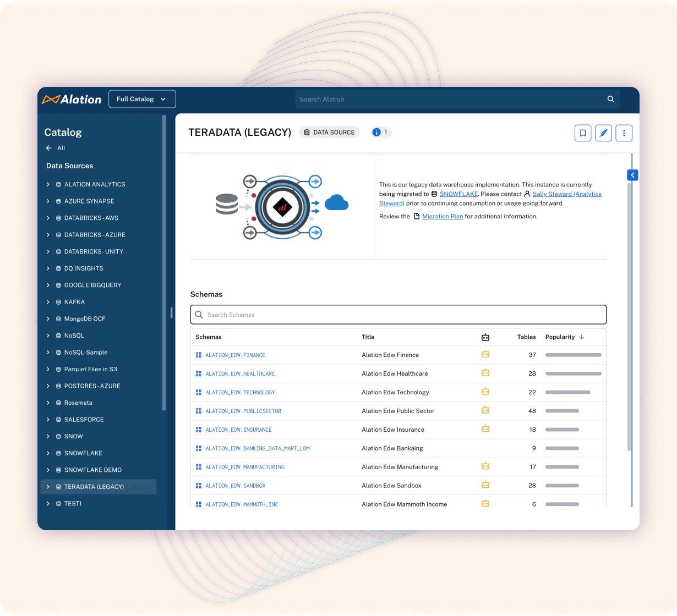Open the Migration Plan document link
The image size is (677, 616).
point(442,216)
